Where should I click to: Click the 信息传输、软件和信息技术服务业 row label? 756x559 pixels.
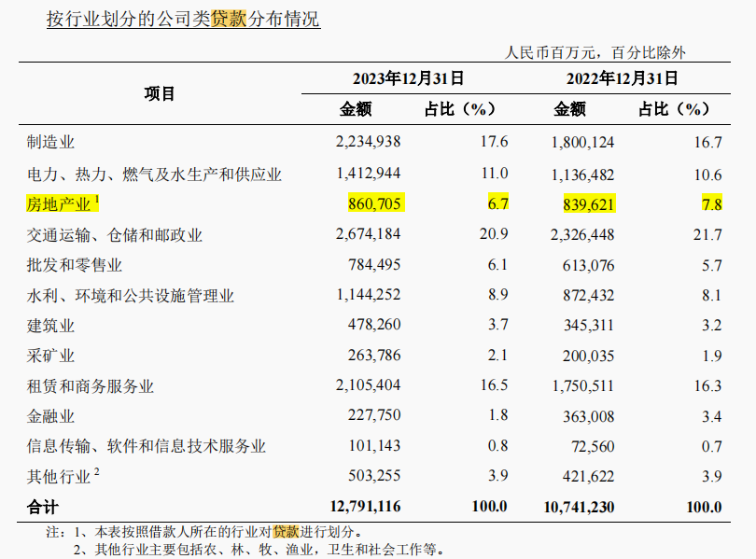[147, 447]
